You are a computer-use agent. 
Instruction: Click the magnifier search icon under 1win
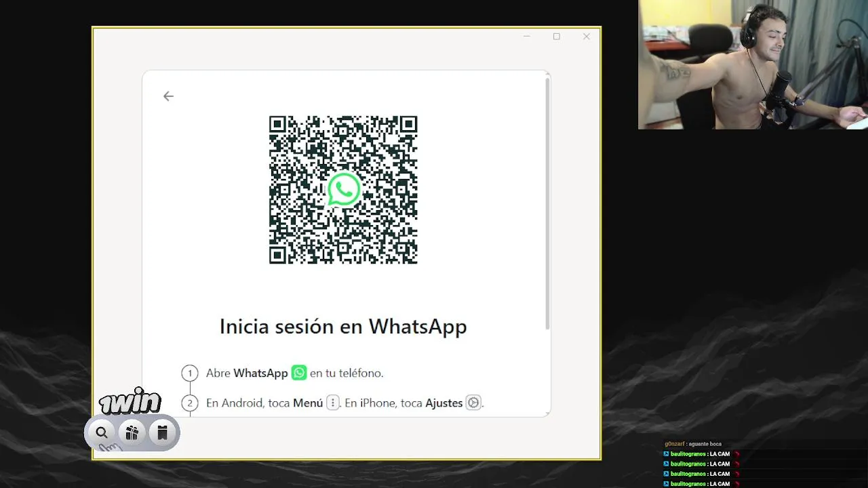(x=102, y=432)
